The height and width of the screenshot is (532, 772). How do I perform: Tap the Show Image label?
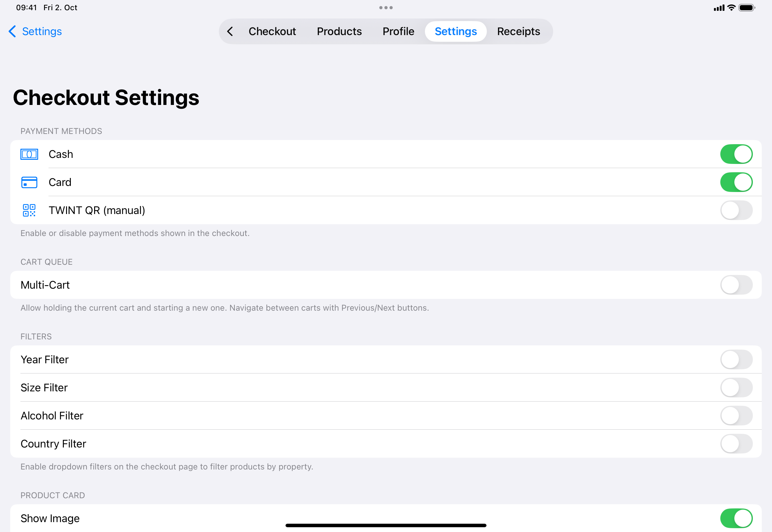tap(50, 518)
